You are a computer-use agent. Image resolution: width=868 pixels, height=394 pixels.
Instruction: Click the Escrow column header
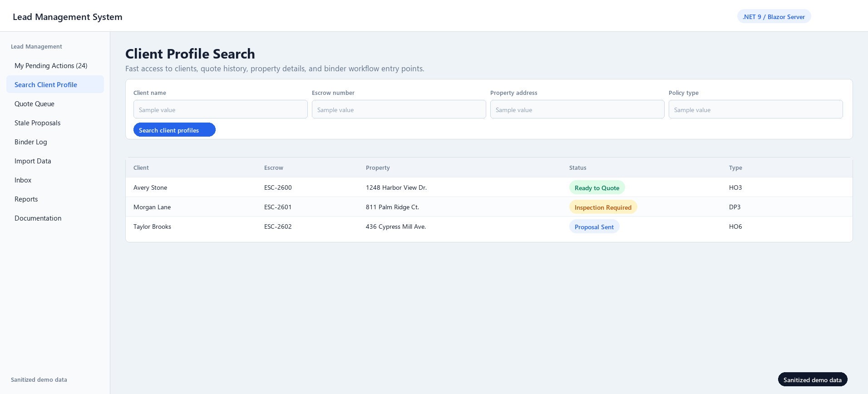(274, 167)
